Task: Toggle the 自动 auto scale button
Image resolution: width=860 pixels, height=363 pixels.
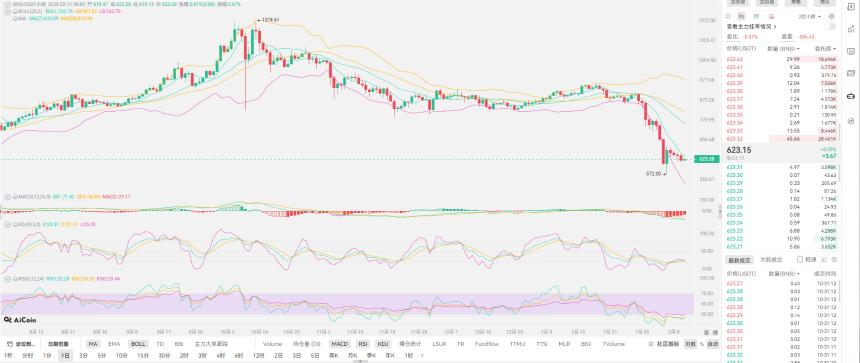Action: pyautogui.click(x=712, y=344)
